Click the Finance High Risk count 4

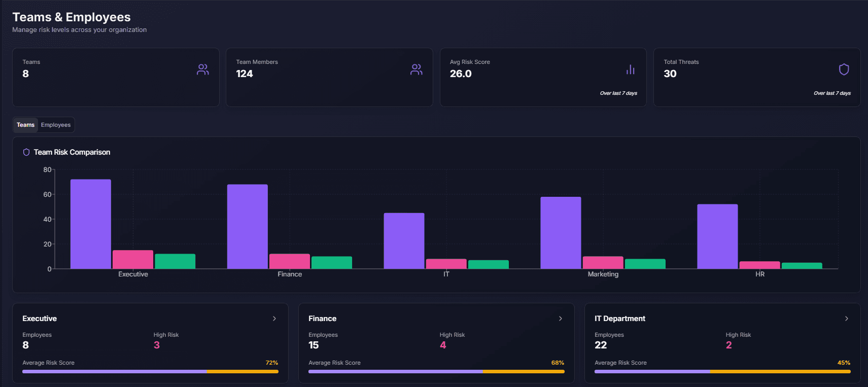click(x=443, y=345)
